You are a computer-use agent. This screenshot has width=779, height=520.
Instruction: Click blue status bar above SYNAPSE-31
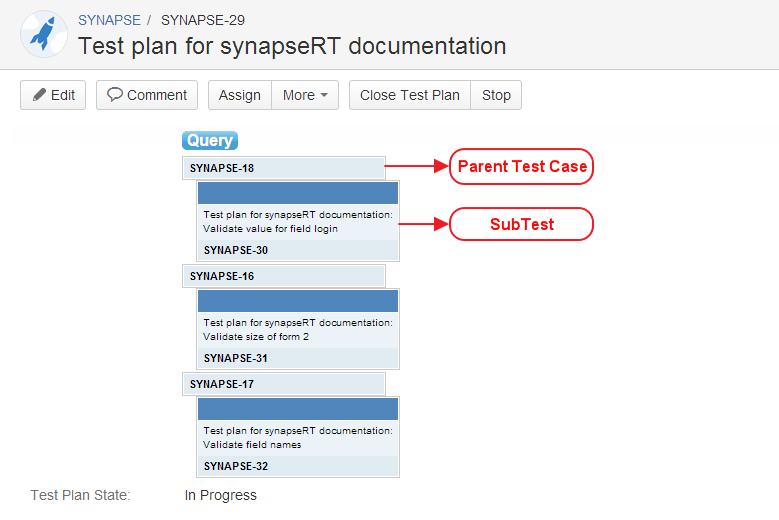[x=298, y=301]
